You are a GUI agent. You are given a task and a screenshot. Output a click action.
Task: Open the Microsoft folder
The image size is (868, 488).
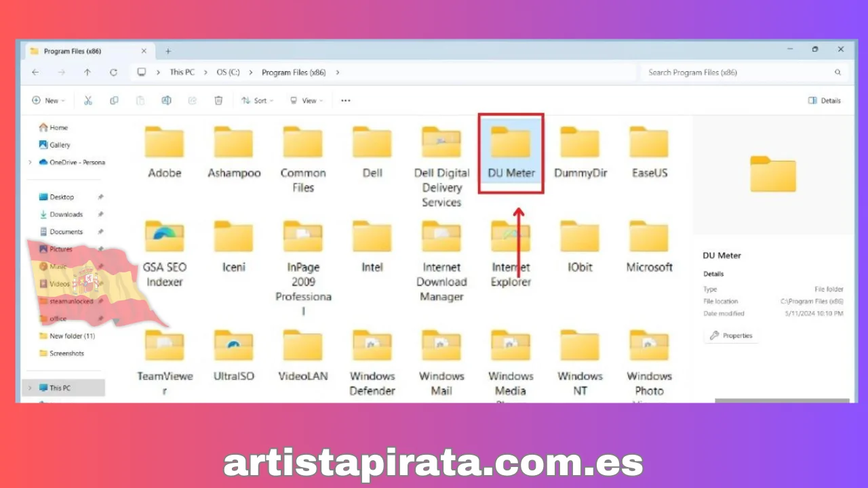(x=649, y=247)
